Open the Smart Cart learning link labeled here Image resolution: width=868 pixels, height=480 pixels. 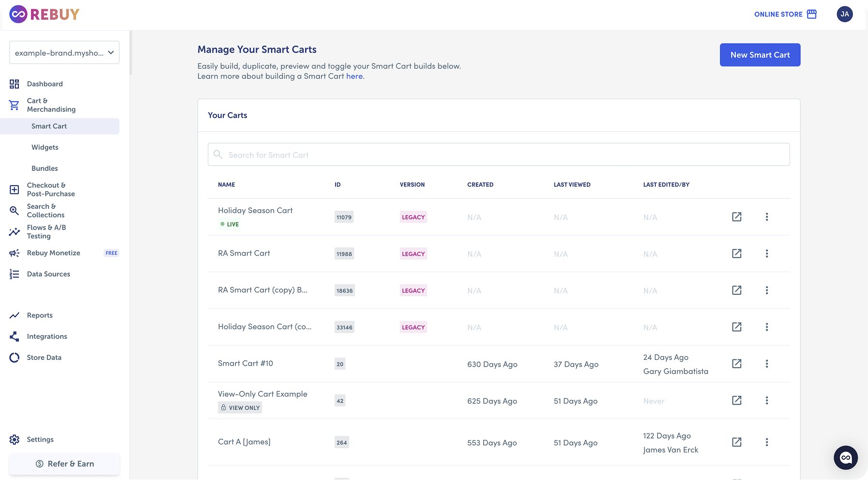(x=354, y=76)
